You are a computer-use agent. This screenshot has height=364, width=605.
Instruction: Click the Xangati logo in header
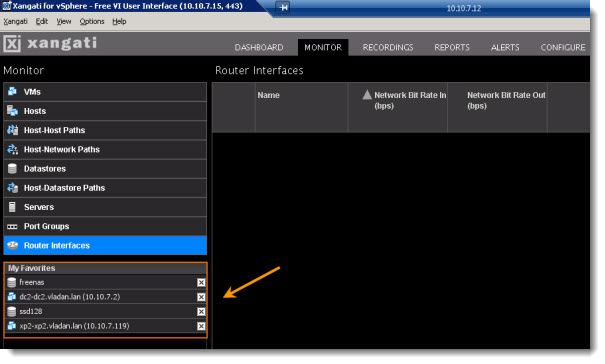pyautogui.click(x=50, y=43)
